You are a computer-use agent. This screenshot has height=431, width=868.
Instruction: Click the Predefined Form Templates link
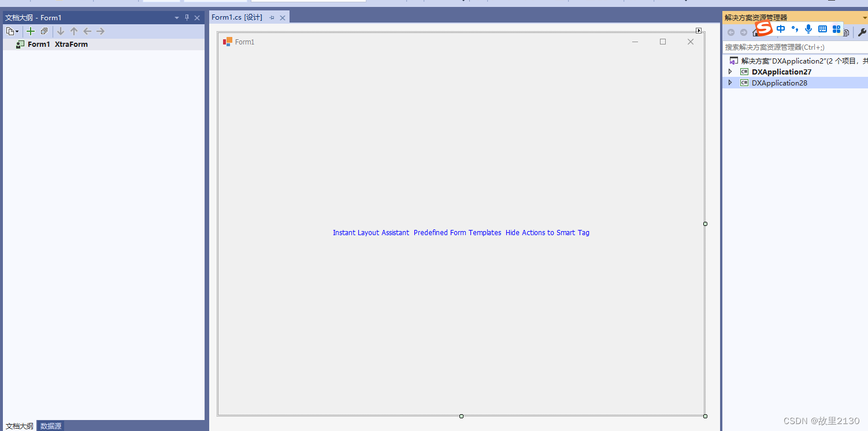point(457,232)
